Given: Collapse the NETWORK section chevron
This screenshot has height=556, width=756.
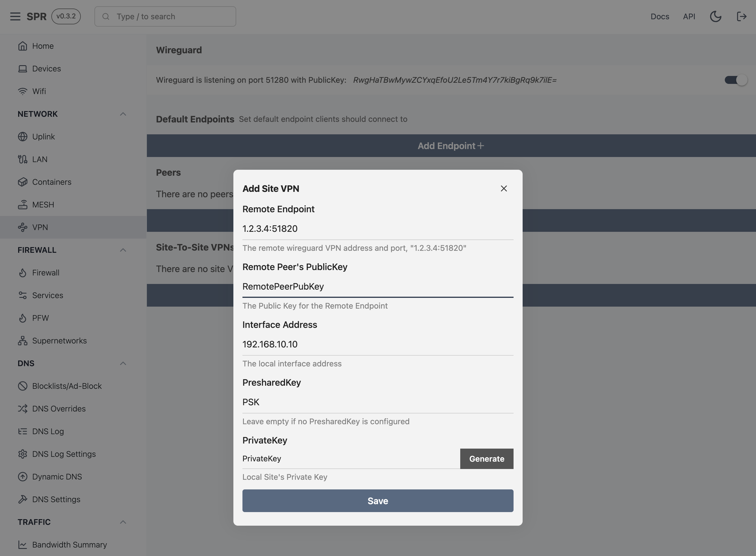Looking at the screenshot, I should 123,114.
